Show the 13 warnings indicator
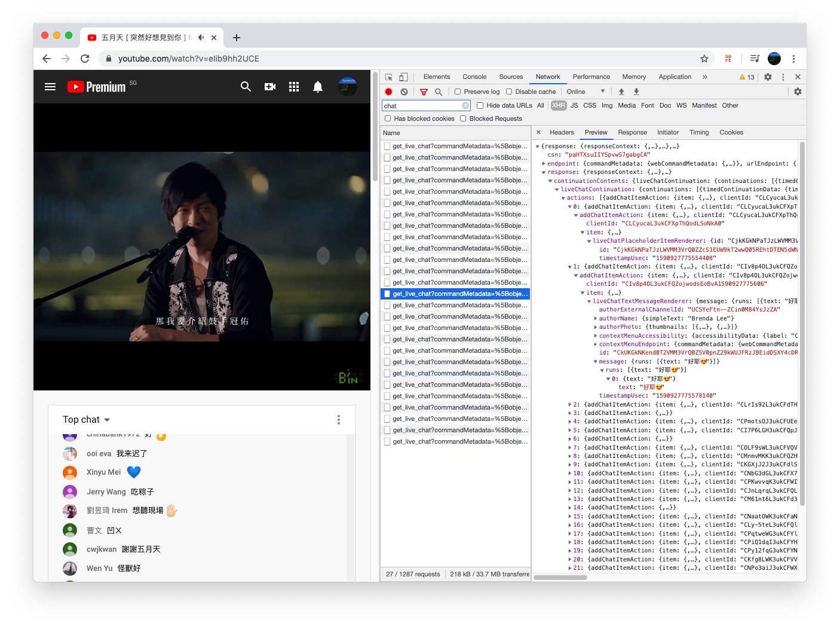The height and width of the screenshot is (626, 840). 747,77
